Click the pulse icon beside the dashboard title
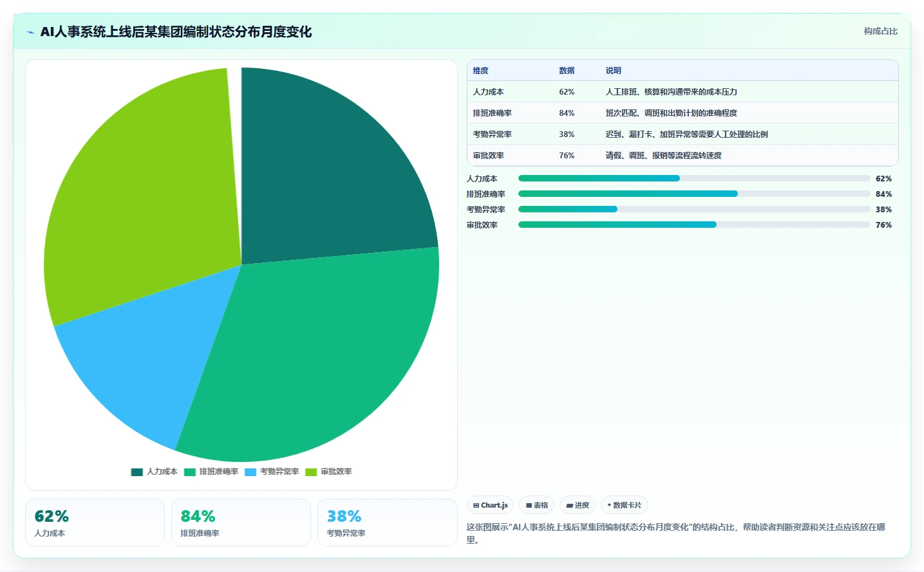The height and width of the screenshot is (572, 924). (x=30, y=32)
